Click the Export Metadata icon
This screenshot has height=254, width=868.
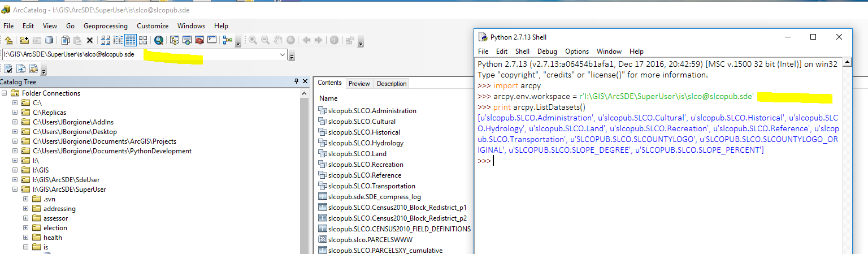tap(21, 68)
